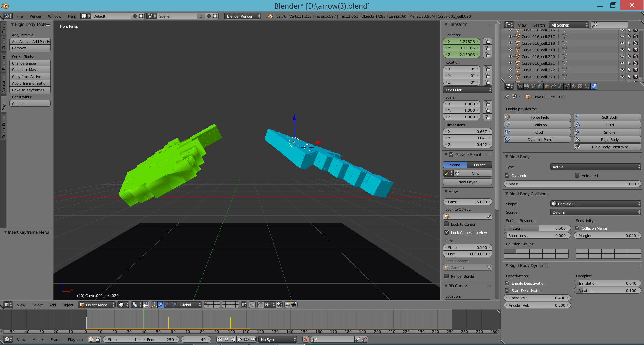Open the Material sphere properties tab
This screenshot has height=345, width=644.
point(574,86)
